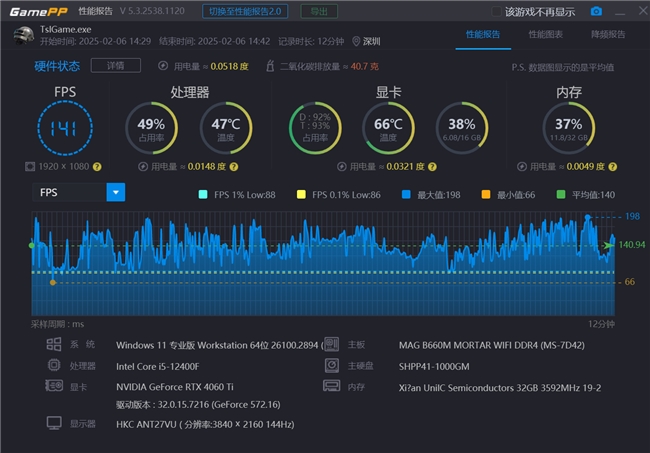The height and width of the screenshot is (453, 650).
Task: Toggle the FPS 1% Low legend series
Action: coord(238,195)
